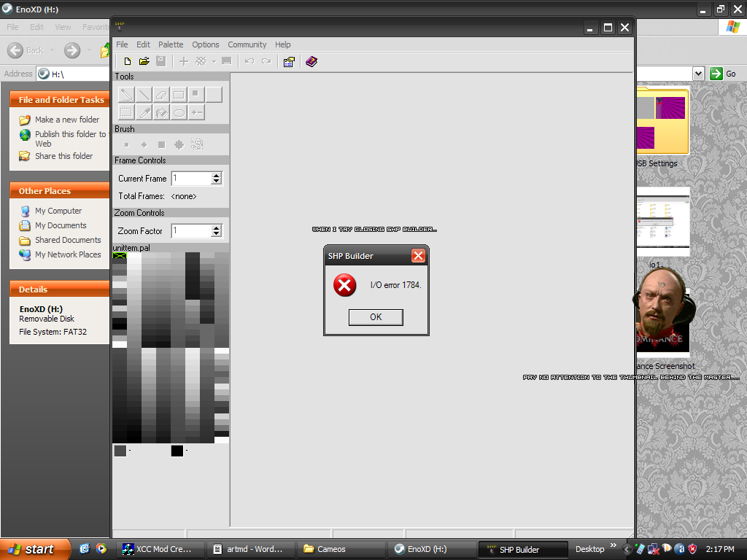Select the Pencil drawing tool
This screenshot has width=747, height=560.
coord(126,95)
